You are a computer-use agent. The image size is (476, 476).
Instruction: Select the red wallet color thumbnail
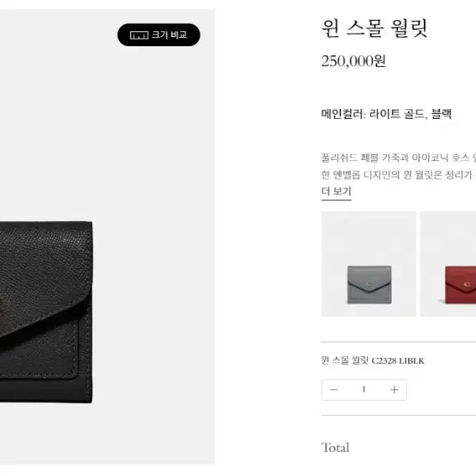coord(448,264)
